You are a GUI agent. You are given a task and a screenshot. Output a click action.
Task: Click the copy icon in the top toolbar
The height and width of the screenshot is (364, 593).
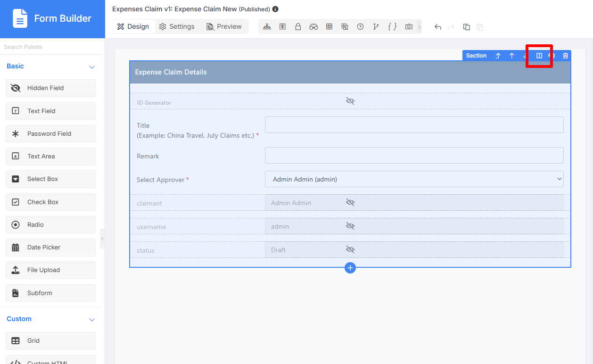(467, 27)
